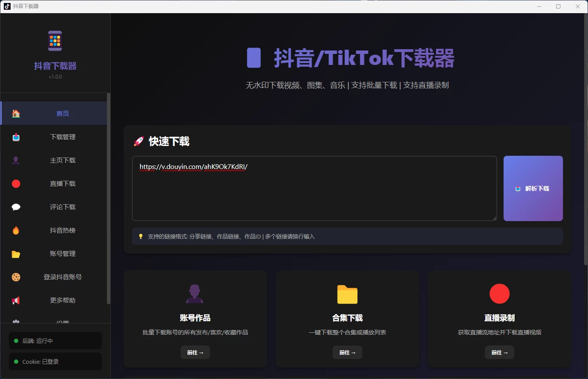Click the text area resize handle corner
Image resolution: width=588 pixels, height=379 pixels.
(x=494, y=218)
